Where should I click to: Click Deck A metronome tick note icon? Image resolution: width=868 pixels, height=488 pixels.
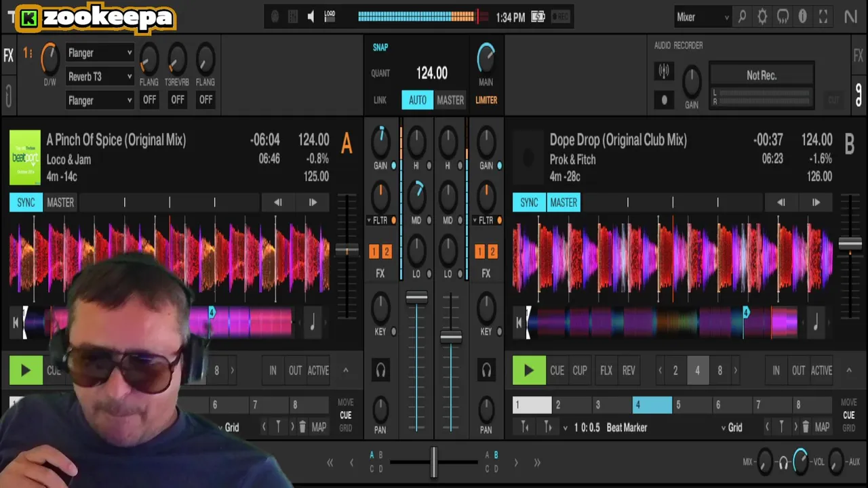click(313, 323)
